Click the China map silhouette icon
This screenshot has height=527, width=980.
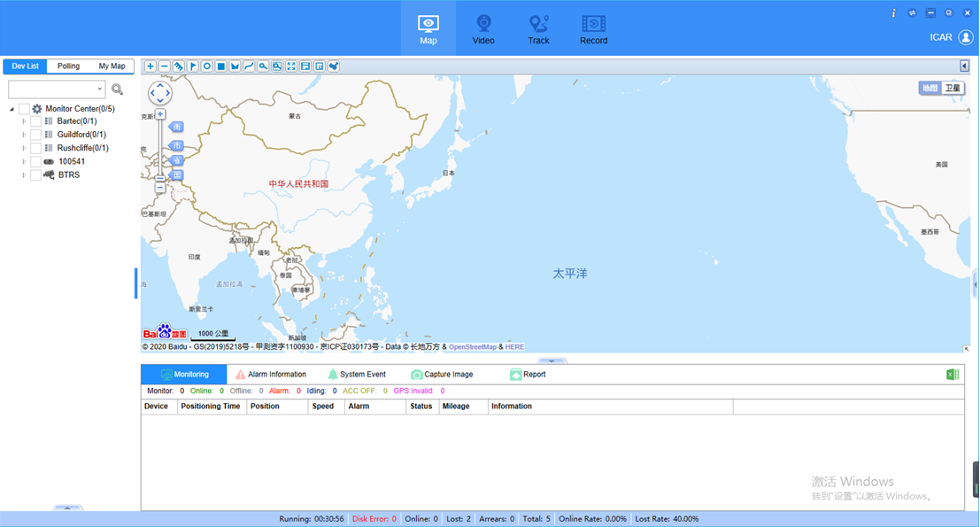point(334,66)
